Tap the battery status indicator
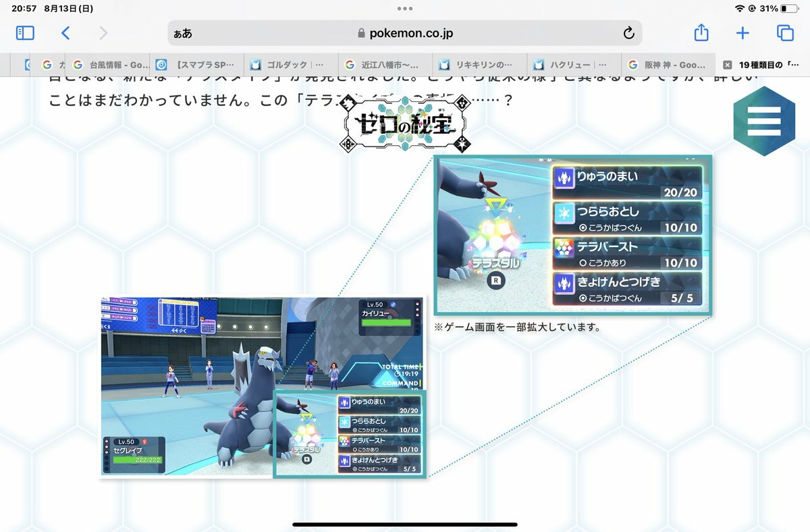This screenshot has height=532, width=810. (788, 9)
